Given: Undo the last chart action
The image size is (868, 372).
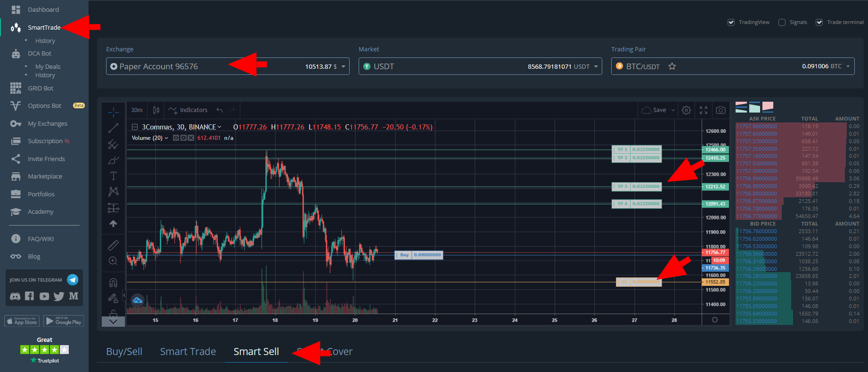Looking at the screenshot, I should (220, 110).
